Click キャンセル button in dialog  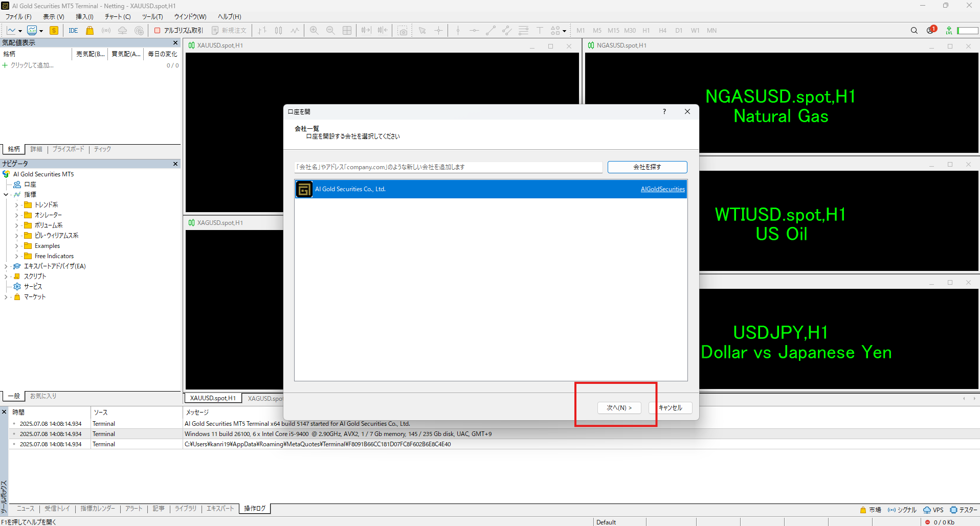(670, 408)
